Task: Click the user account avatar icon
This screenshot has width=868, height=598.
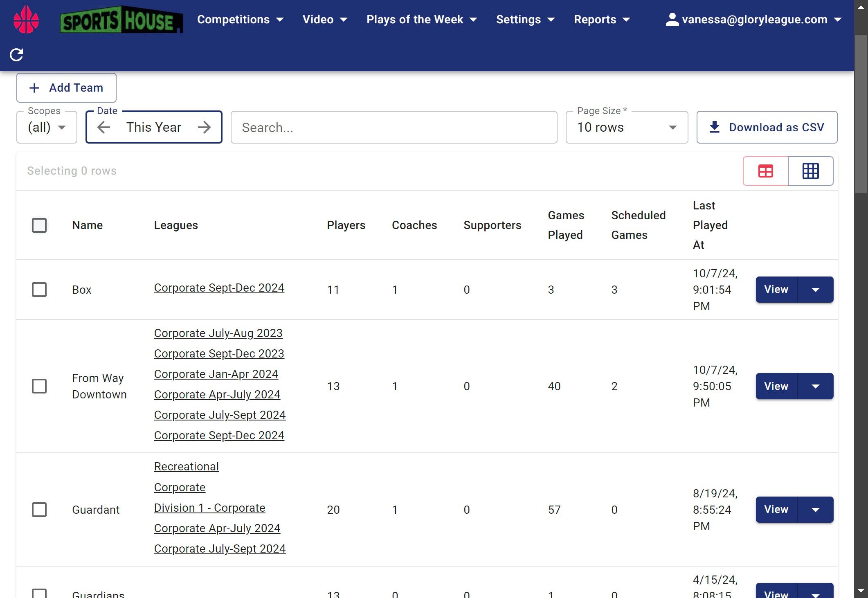Action: [x=672, y=19]
